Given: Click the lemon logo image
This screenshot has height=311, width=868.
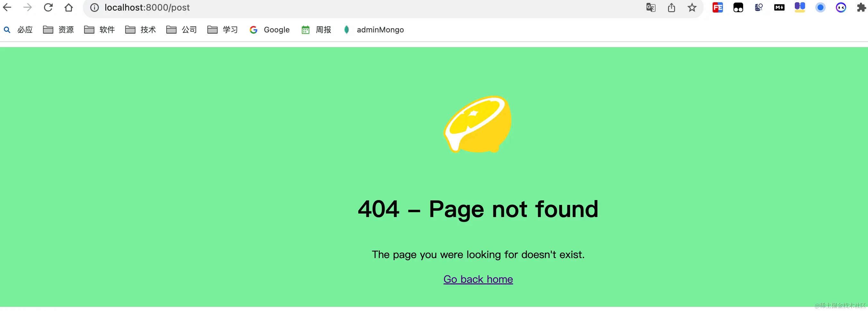Looking at the screenshot, I should 477,124.
